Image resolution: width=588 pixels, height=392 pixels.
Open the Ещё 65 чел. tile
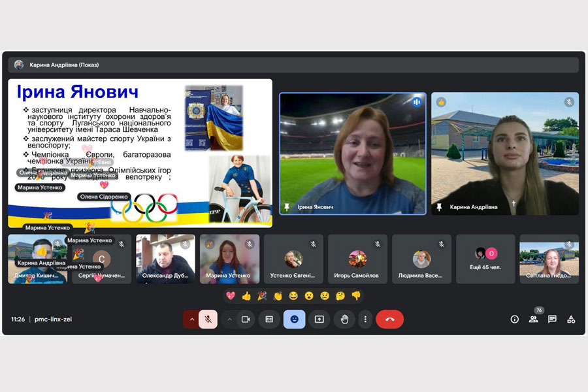click(485, 259)
